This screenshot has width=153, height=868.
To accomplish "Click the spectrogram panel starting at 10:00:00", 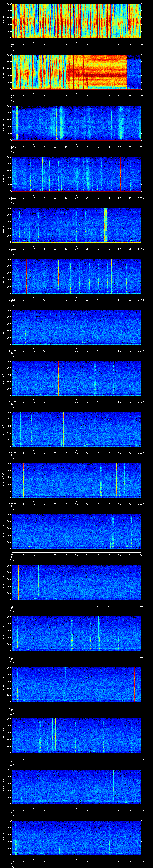I will 76,736.
